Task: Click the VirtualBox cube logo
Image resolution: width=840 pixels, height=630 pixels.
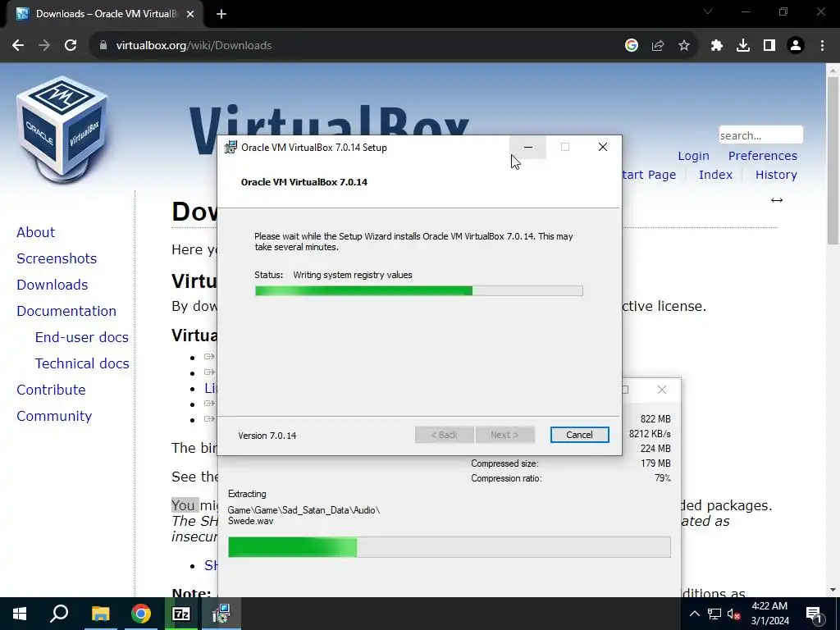Action: pos(62,129)
